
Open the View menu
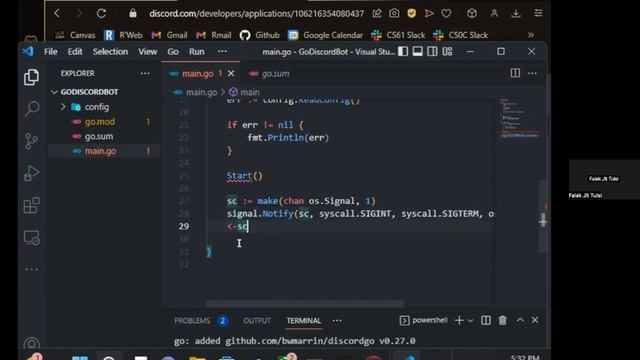pyautogui.click(x=147, y=52)
